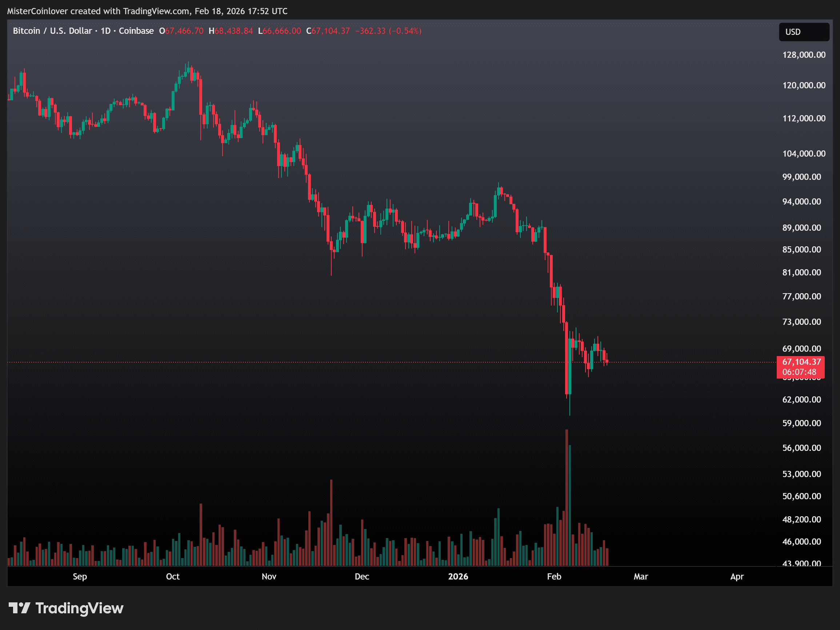Click the 2026 year marker on time axis
The height and width of the screenshot is (630, 840).
(457, 577)
